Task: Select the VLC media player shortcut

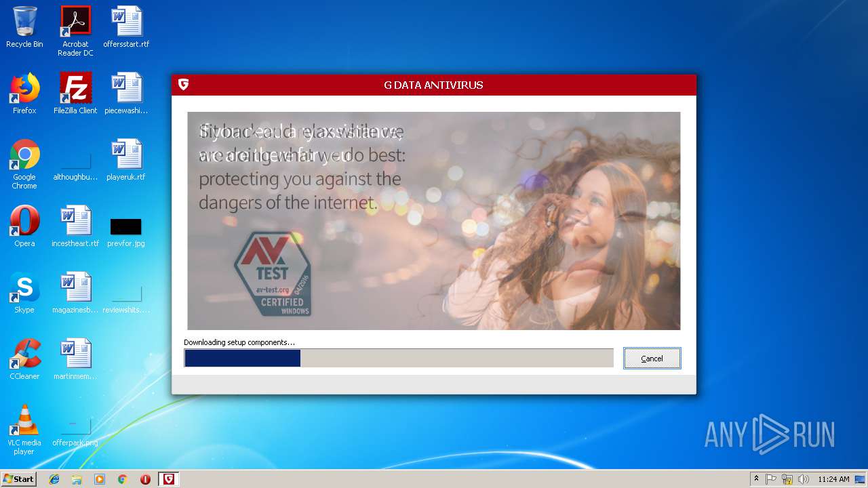Action: [x=24, y=430]
